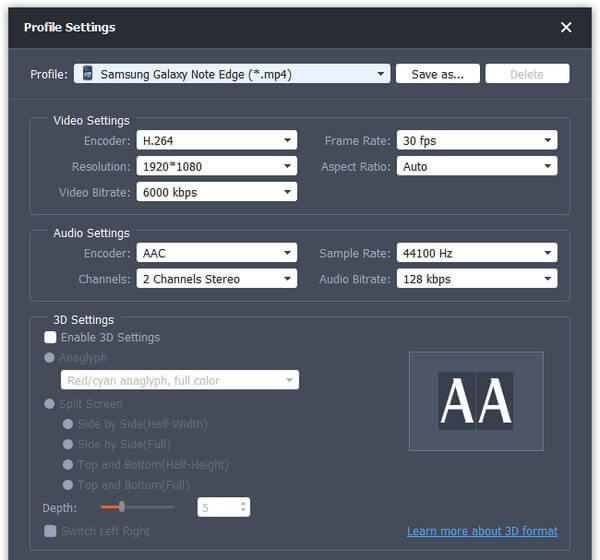Click the device icon in Profile field
This screenshot has width=600, height=560.
pos(88,74)
